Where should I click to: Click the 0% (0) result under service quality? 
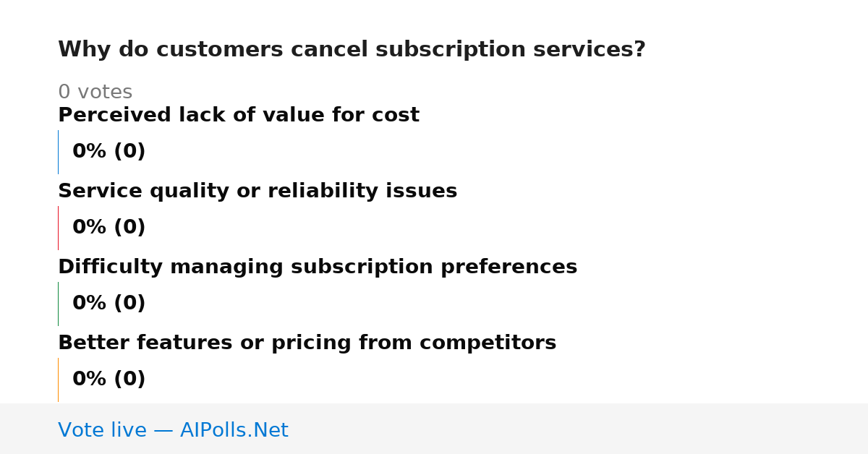click(109, 228)
